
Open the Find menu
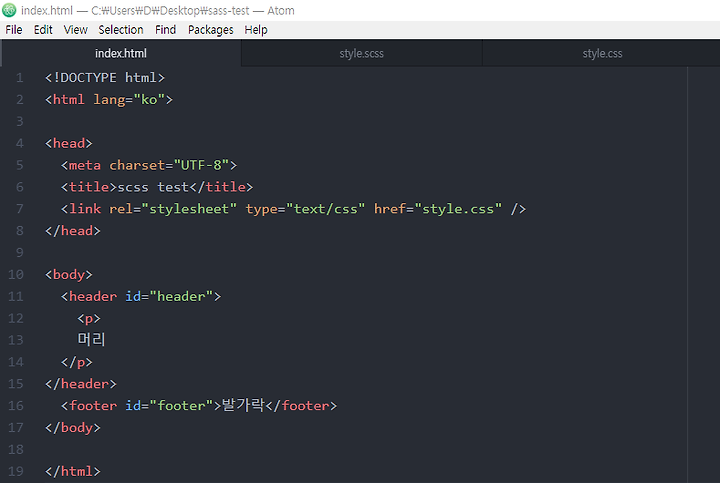click(165, 30)
